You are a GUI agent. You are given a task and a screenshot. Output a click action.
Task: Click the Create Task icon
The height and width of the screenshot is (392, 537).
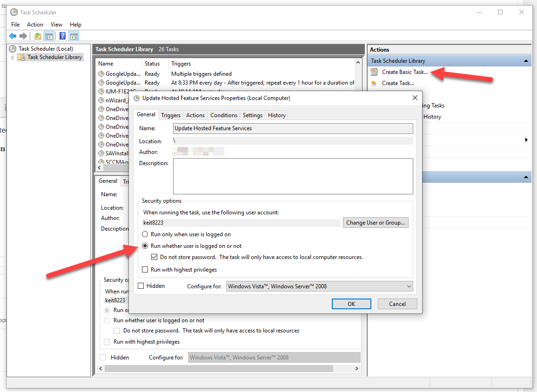[x=373, y=83]
